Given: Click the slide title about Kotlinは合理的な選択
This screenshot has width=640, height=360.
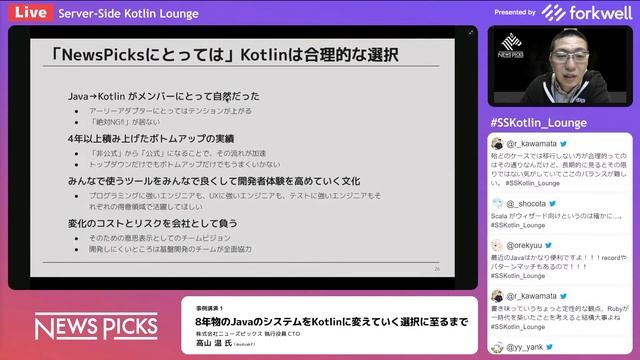Looking at the screenshot, I should pos(225,55).
